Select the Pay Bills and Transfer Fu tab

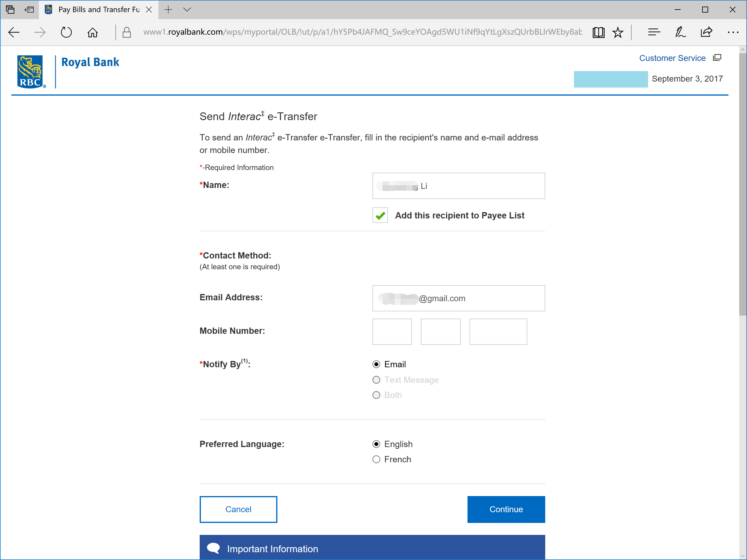pos(99,10)
